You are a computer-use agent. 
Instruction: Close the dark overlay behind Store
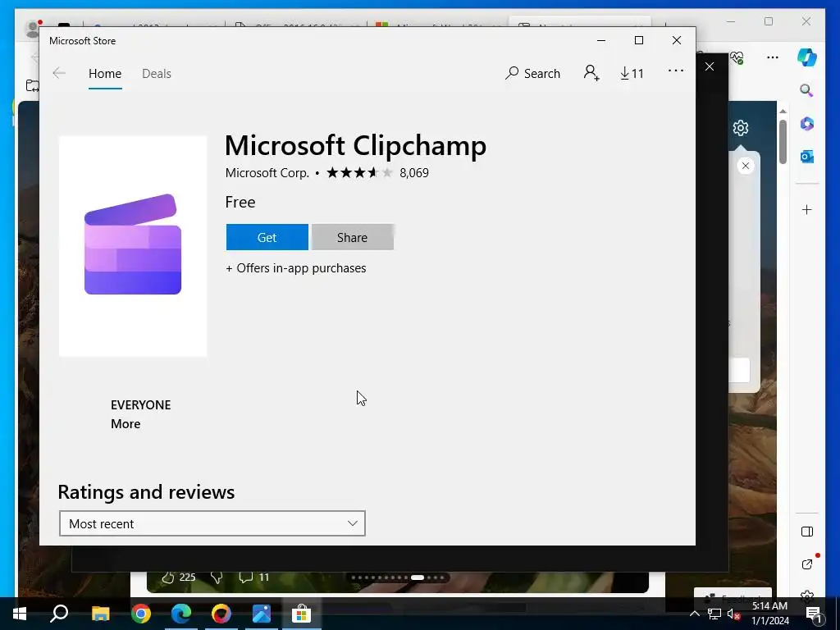coord(710,66)
